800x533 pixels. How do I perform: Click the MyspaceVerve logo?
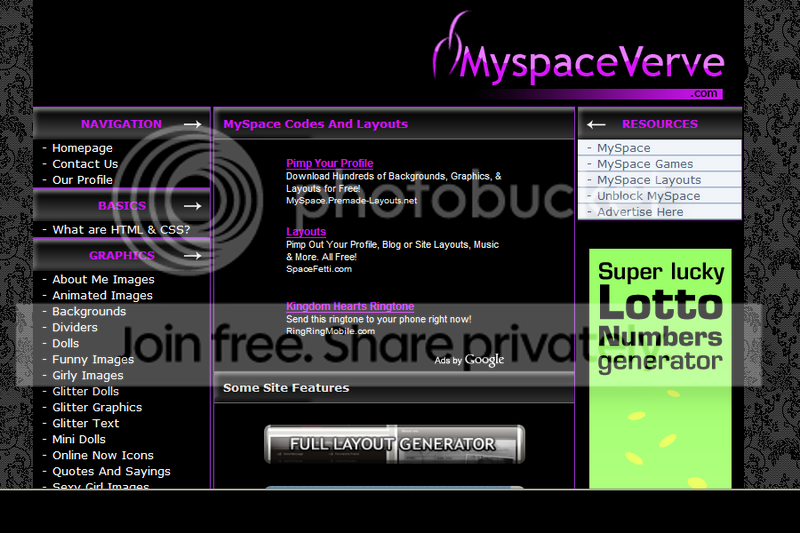click(x=579, y=55)
